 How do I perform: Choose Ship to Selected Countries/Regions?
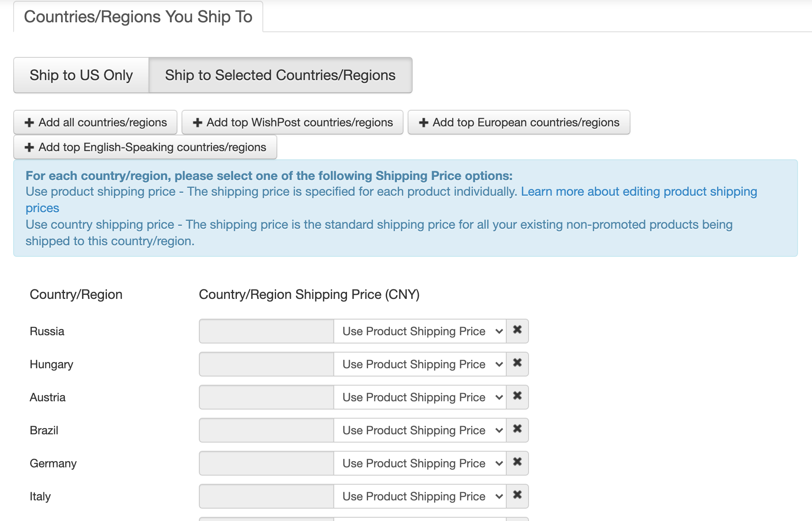pyautogui.click(x=280, y=75)
